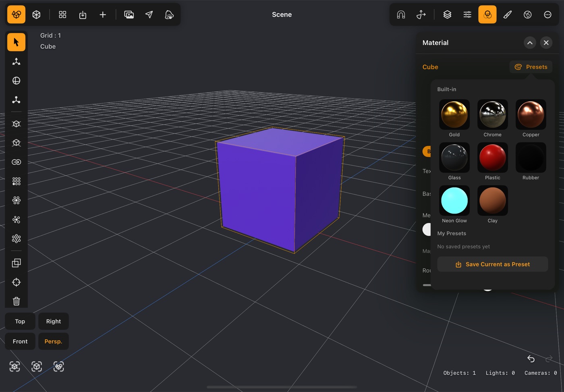This screenshot has height=392, width=564.
Task: Click the move gizmo tool in left toolbar
Action: [x=16, y=62]
